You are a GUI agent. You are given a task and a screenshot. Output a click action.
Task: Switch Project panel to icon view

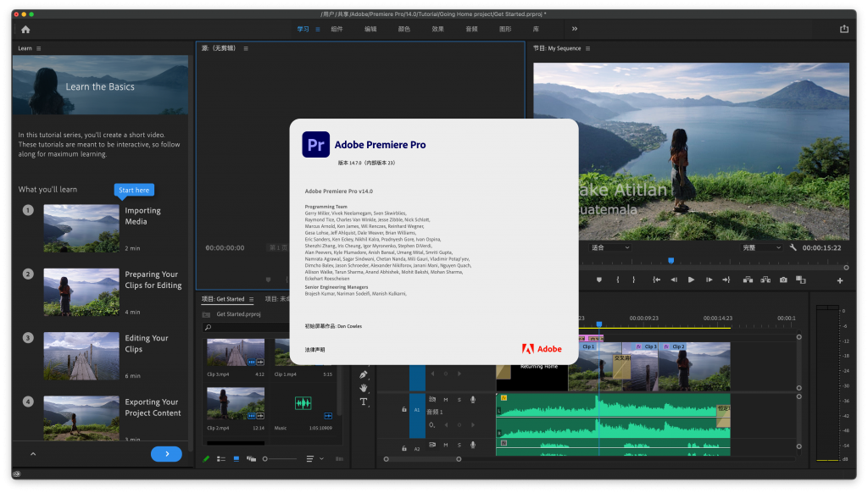(236, 459)
